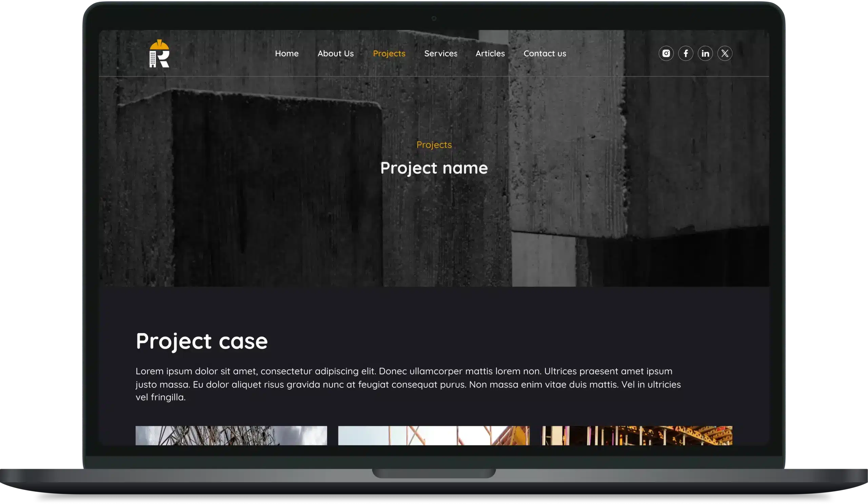The width and height of the screenshot is (868, 504).
Task: Open the Facebook social icon
Action: pyautogui.click(x=686, y=53)
